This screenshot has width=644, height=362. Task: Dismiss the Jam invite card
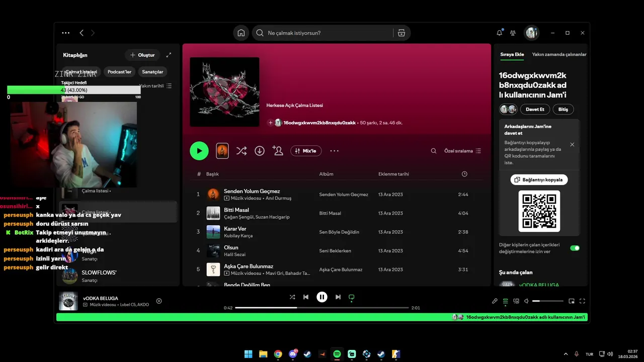pos(572,144)
